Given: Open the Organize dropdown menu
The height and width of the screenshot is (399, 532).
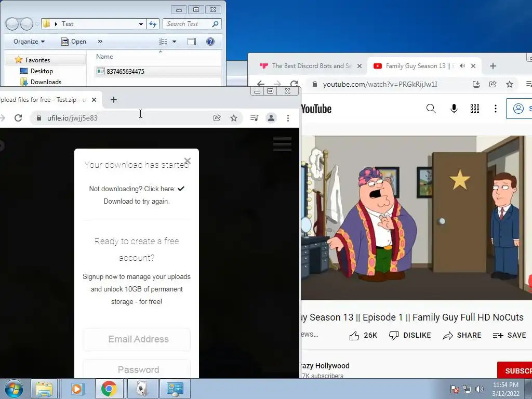Looking at the screenshot, I should click(x=29, y=42).
